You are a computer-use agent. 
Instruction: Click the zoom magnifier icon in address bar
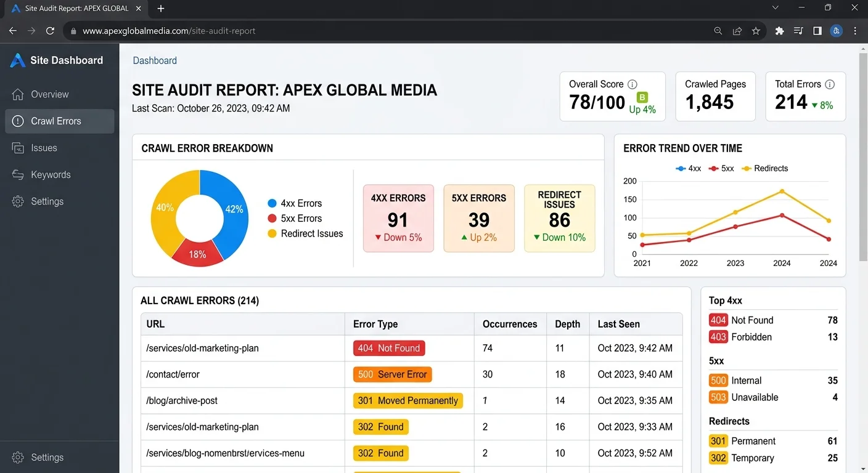click(x=718, y=31)
